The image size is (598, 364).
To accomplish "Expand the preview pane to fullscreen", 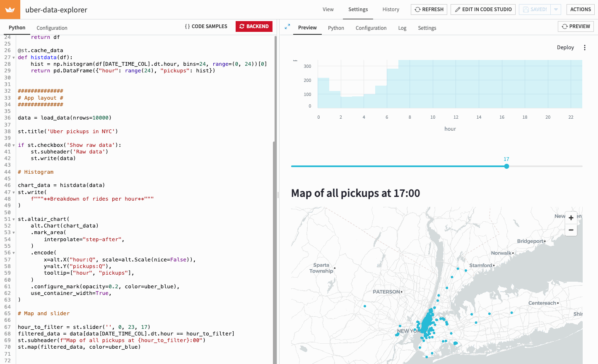I will [287, 26].
